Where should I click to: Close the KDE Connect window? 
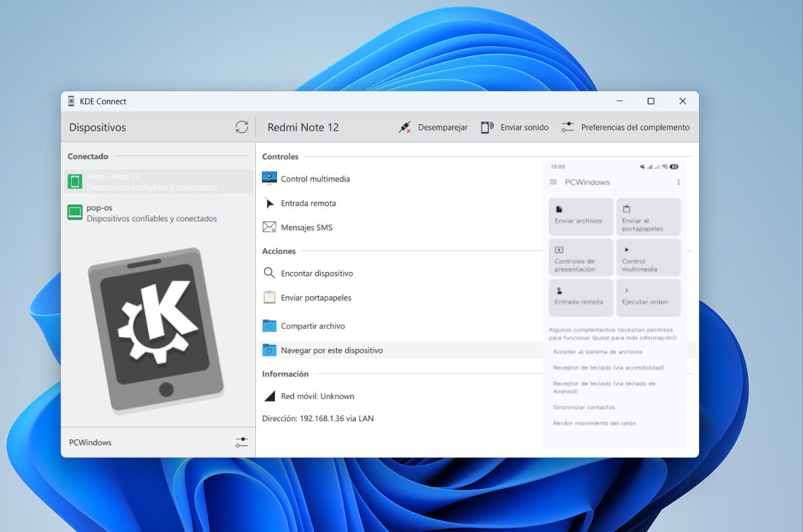pos(683,101)
